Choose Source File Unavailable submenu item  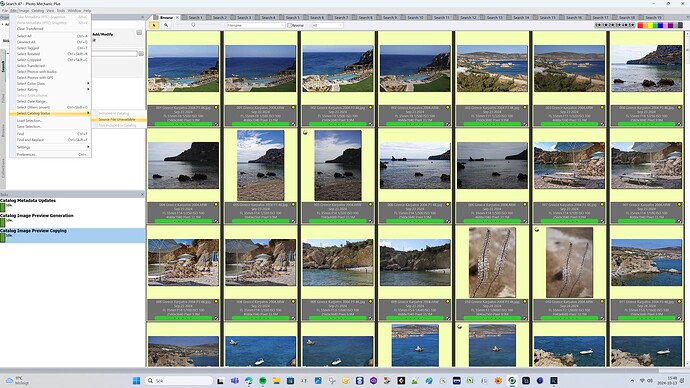(117, 119)
